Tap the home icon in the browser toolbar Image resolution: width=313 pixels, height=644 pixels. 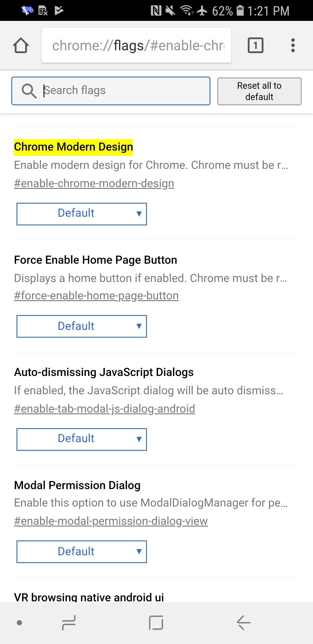(x=21, y=45)
